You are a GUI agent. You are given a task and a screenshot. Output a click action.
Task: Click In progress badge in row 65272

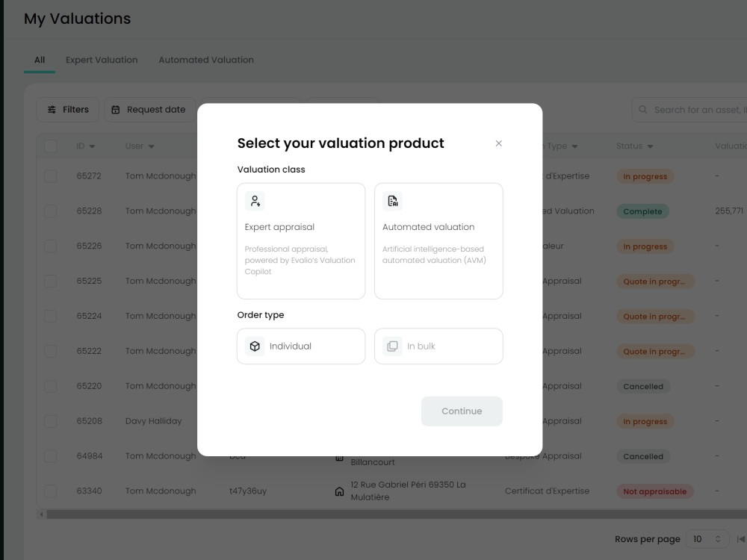pyautogui.click(x=645, y=177)
